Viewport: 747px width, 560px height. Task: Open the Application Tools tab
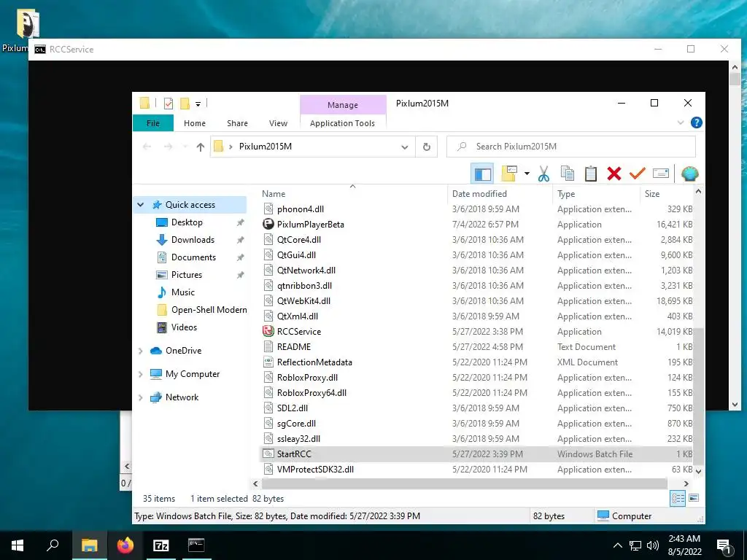click(x=342, y=122)
